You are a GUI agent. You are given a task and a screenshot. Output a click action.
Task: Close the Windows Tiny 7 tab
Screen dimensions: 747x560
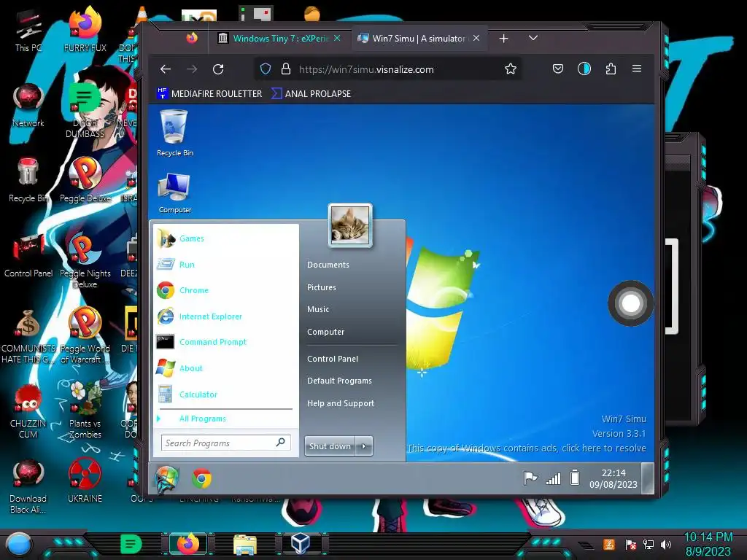[337, 38]
